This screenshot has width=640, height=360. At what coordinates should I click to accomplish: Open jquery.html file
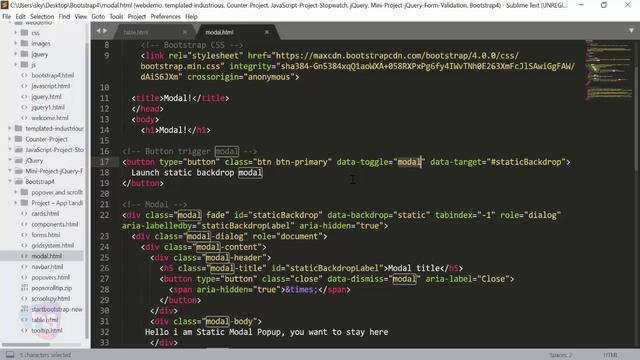pyautogui.click(x=47, y=97)
